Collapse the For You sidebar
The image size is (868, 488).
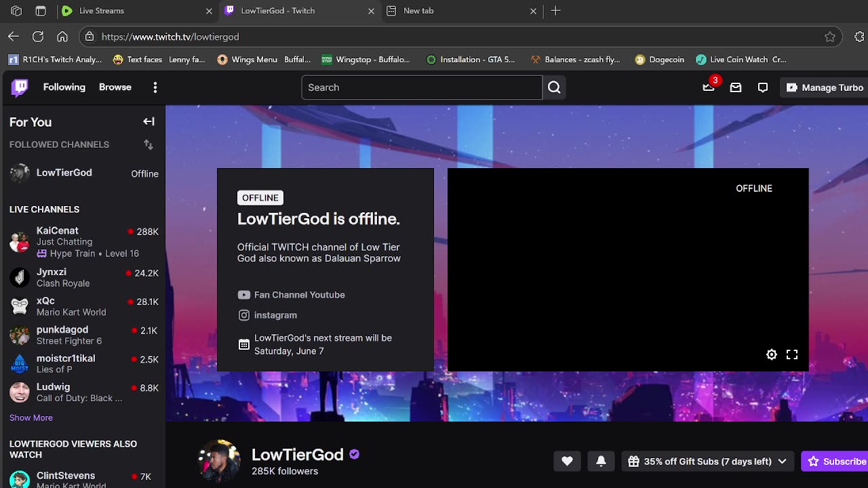pyautogui.click(x=149, y=121)
